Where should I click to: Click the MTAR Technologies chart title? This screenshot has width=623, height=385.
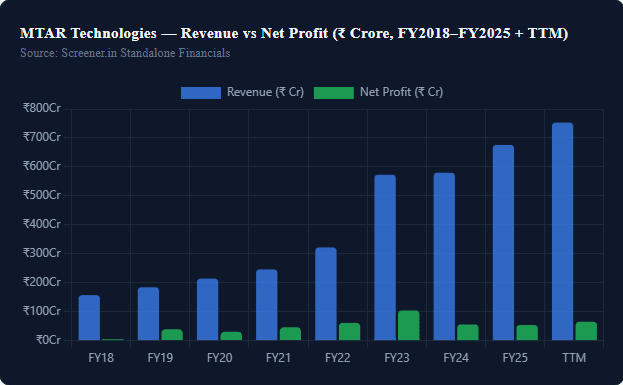coord(294,33)
